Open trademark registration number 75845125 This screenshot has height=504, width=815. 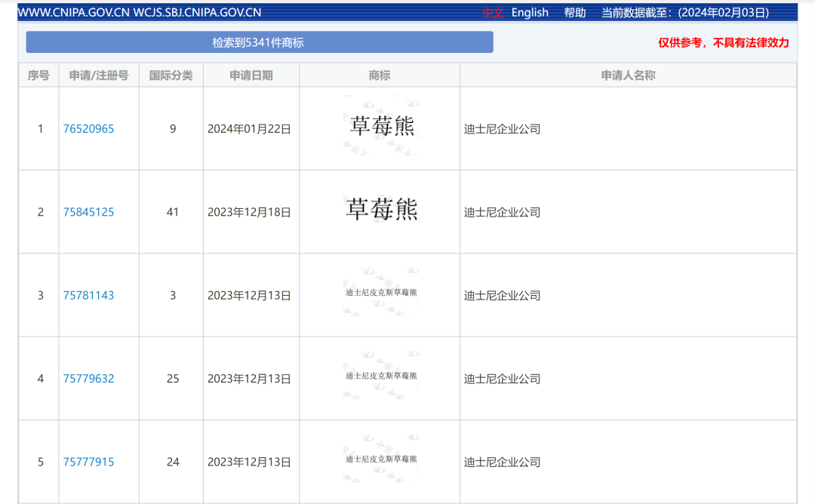click(x=88, y=212)
